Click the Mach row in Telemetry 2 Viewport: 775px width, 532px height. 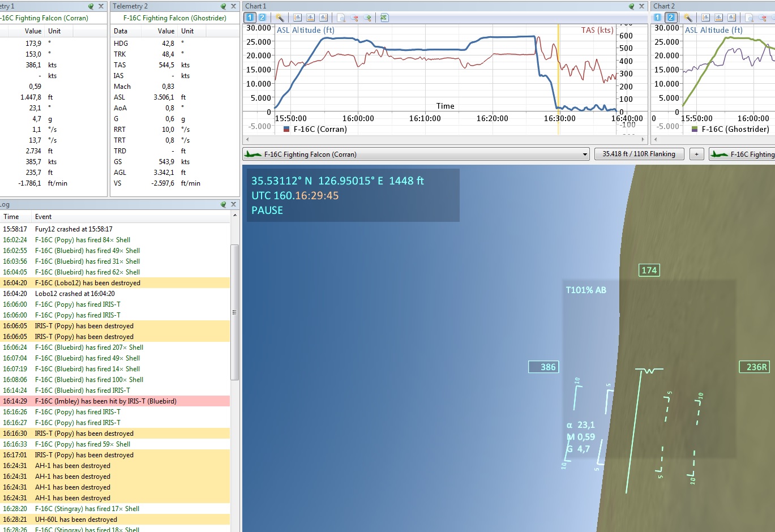point(175,87)
